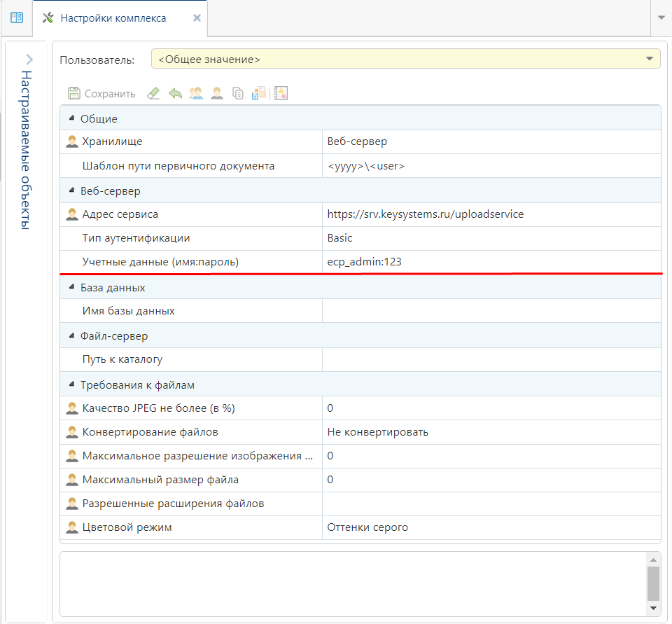Open the Настраиваемые объекты vertical panel label

tap(26, 150)
